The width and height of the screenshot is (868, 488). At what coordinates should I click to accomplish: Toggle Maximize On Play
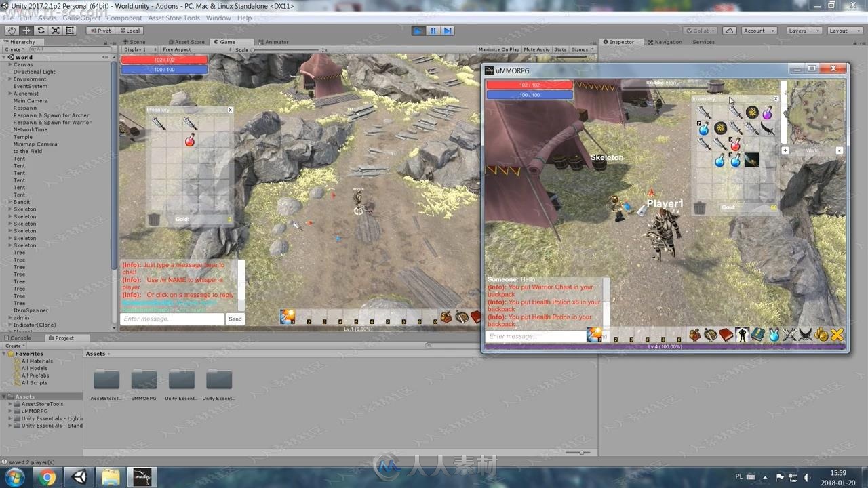[499, 49]
